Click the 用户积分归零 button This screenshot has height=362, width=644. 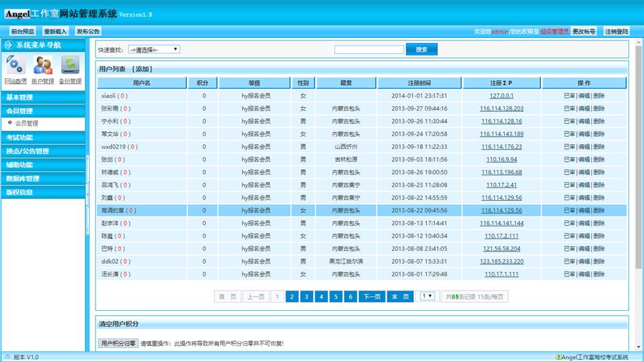pyautogui.click(x=119, y=344)
